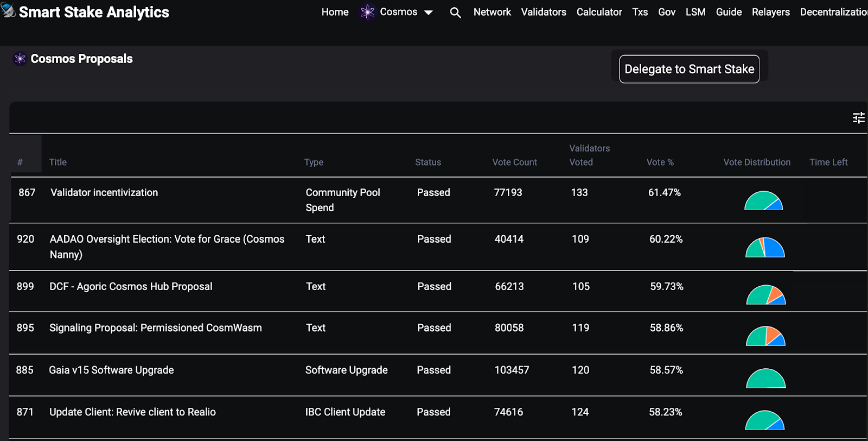Open the Network menu item
The width and height of the screenshot is (868, 441).
pos(492,12)
